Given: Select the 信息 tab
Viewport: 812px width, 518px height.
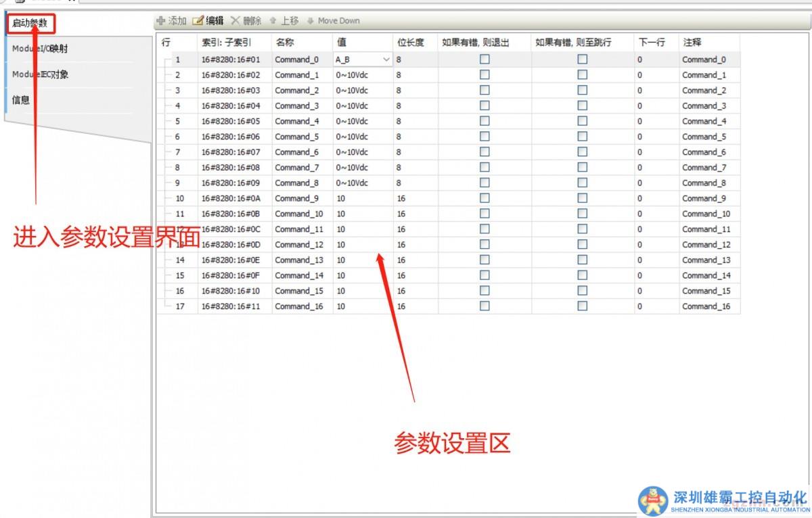Looking at the screenshot, I should pos(21,100).
